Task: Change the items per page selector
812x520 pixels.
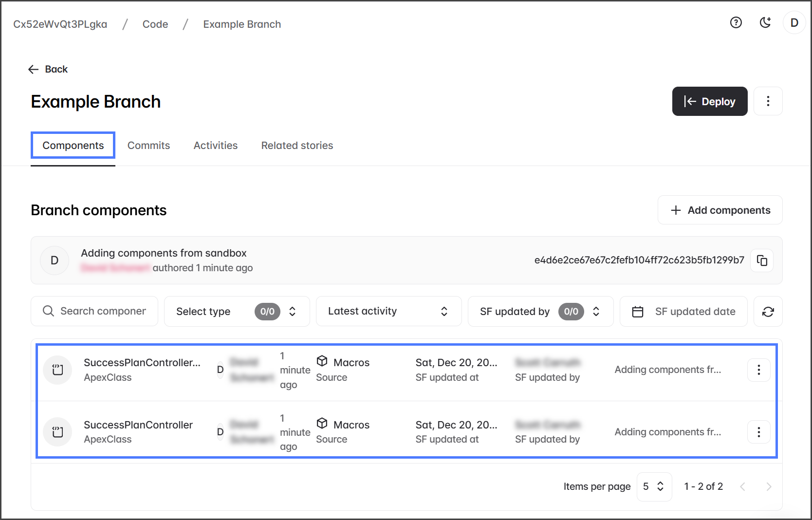Action: pyautogui.click(x=654, y=486)
